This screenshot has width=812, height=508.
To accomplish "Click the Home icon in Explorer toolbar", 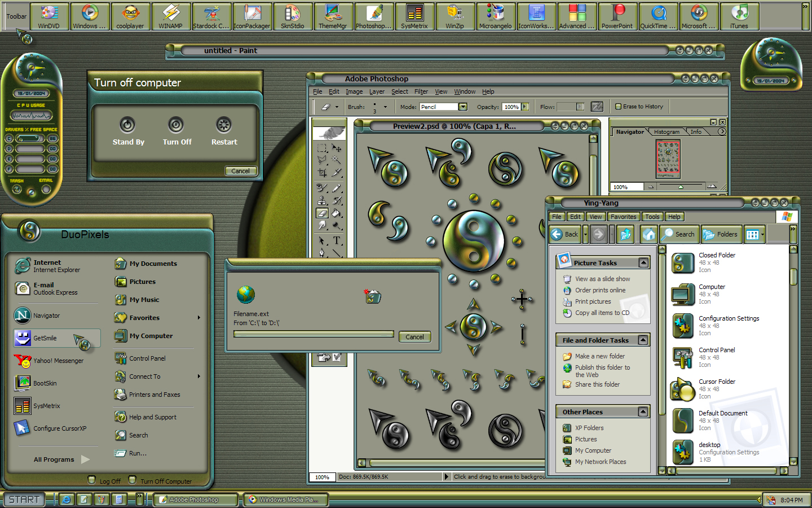I will [x=649, y=234].
